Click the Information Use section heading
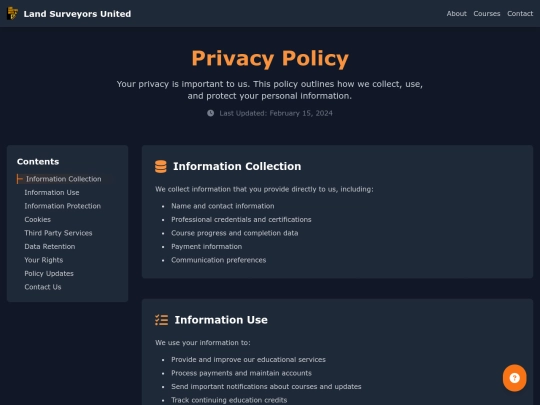540x405 pixels. pos(221,320)
